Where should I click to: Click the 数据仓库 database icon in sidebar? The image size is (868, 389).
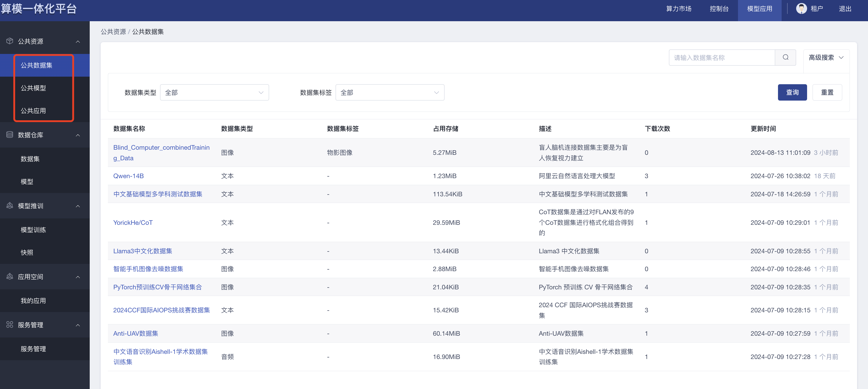pos(10,135)
